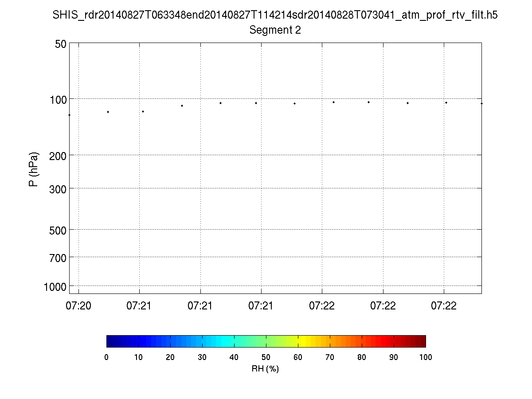Click the 07:20 x-axis tick label
This screenshot has width=532, height=399.
78,305
